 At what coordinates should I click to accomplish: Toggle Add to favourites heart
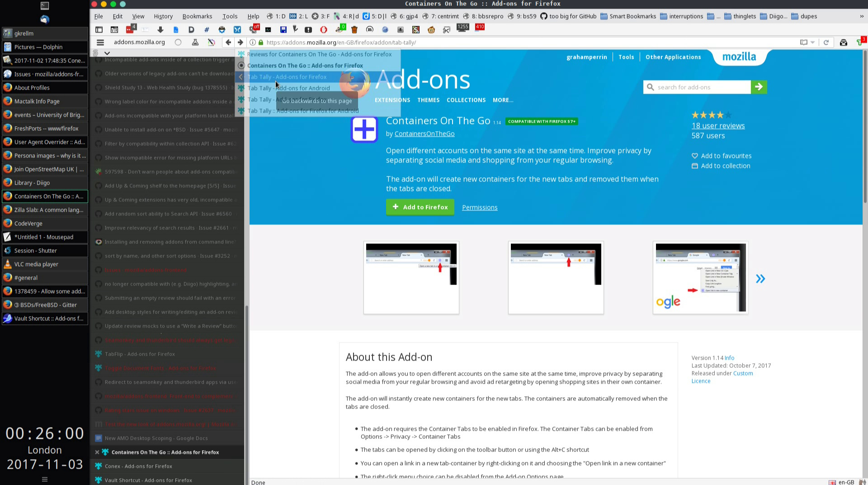pos(722,156)
